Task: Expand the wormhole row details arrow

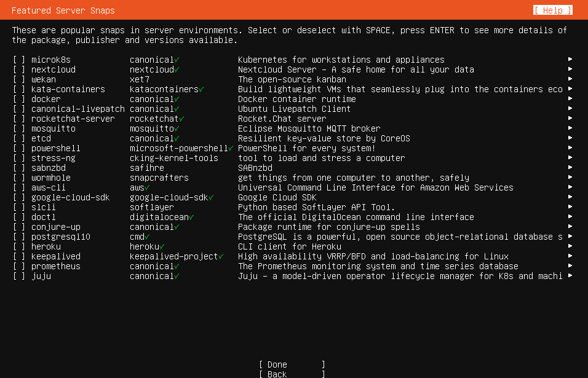Action: [570, 177]
